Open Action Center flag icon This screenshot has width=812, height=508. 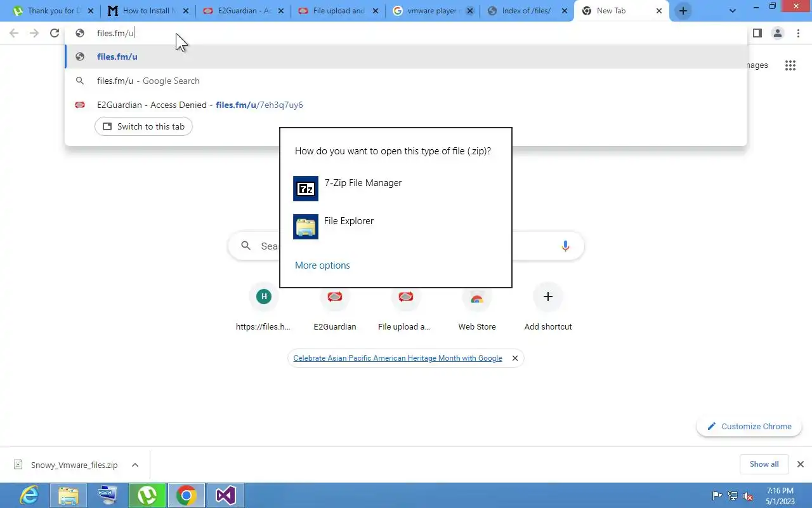point(717,496)
